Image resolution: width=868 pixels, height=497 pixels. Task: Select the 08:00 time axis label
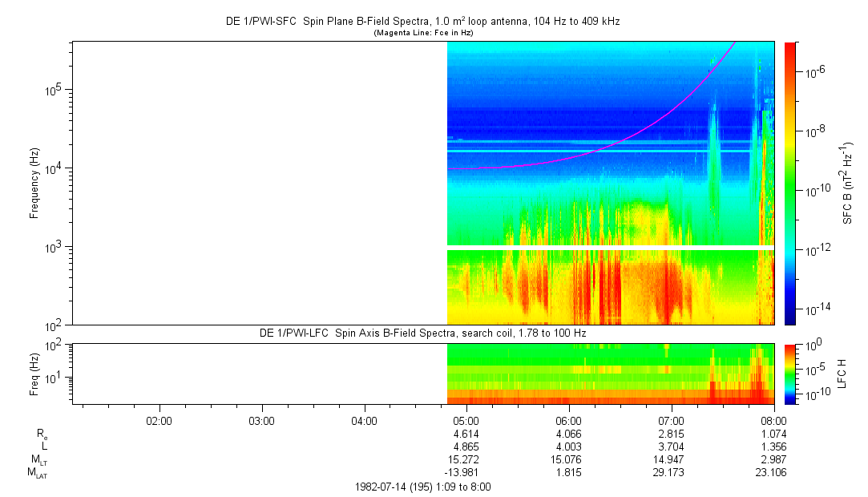(773, 419)
